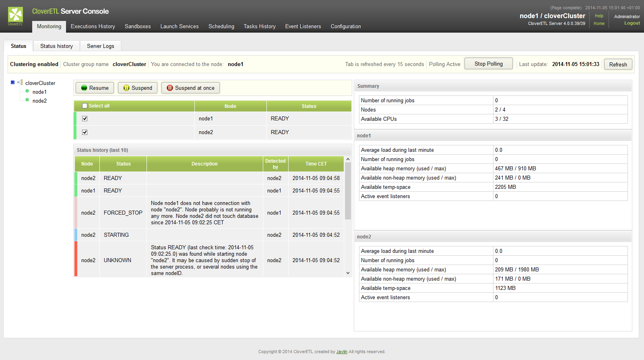Click the CloverETL logo icon
The width and height of the screenshot is (644, 360).
tap(15, 15)
